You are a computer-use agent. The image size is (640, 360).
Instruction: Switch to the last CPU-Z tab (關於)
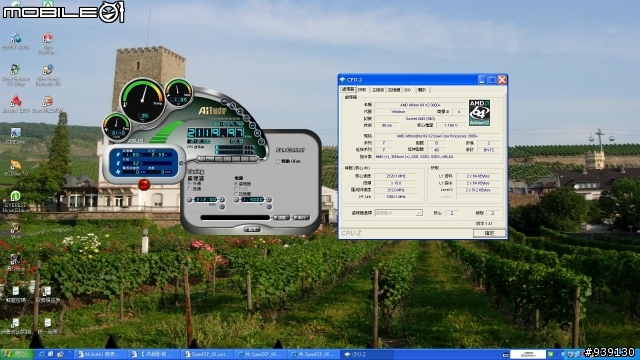pos(422,90)
